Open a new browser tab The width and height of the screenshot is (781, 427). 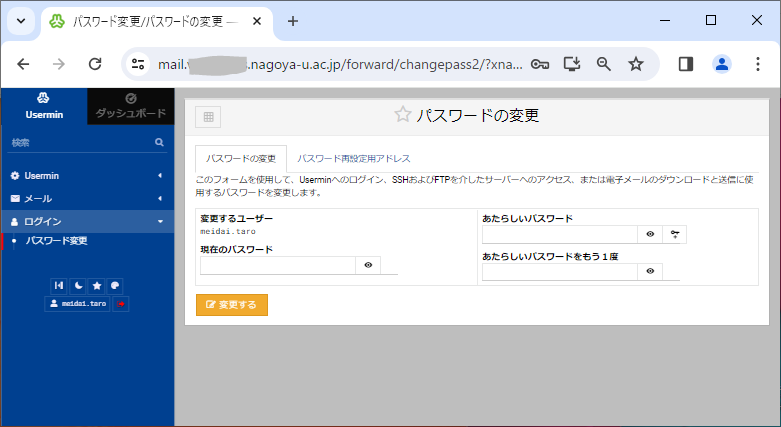click(x=293, y=21)
